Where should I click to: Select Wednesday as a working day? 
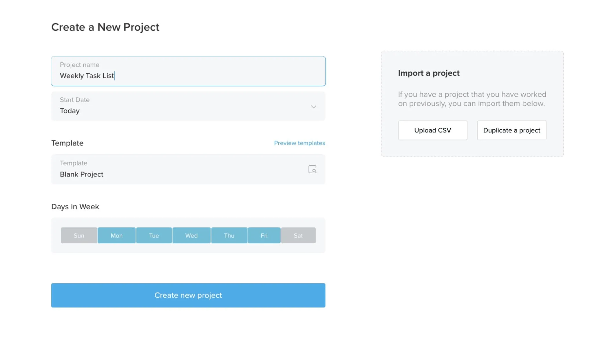coord(191,235)
